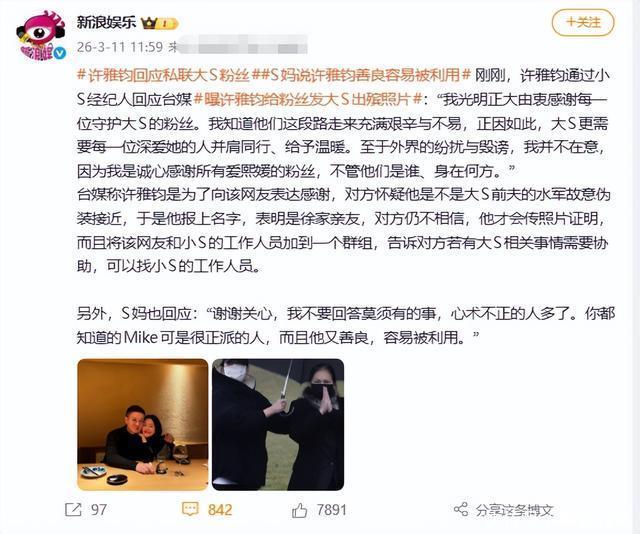
Task: Open hashtag #许雅钧回应私联大S粉丝#
Action: (x=164, y=75)
